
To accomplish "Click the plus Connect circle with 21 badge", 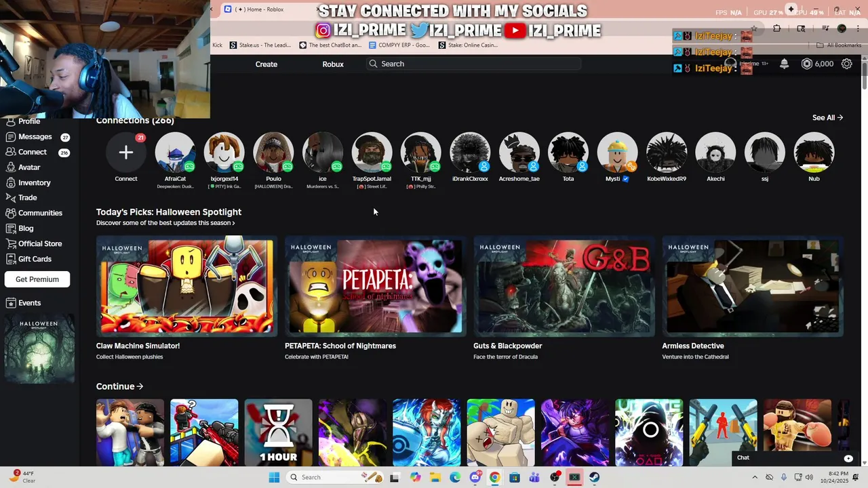I will click(125, 152).
